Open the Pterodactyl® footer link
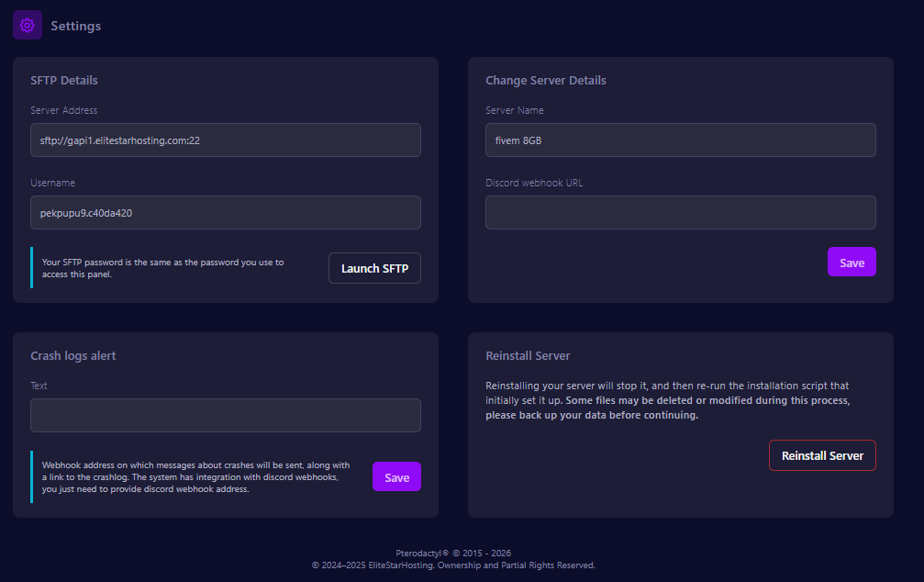924x582 pixels. (x=422, y=554)
